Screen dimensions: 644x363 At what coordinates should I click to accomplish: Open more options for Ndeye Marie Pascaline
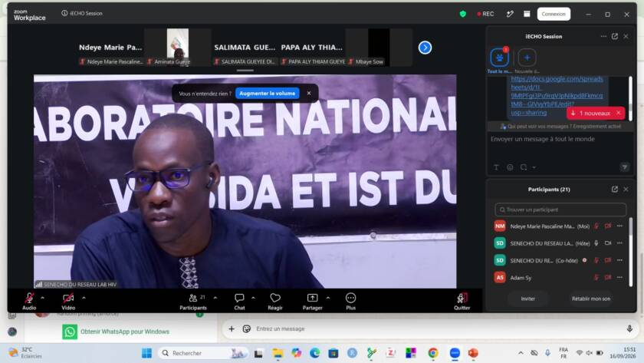[619, 226]
